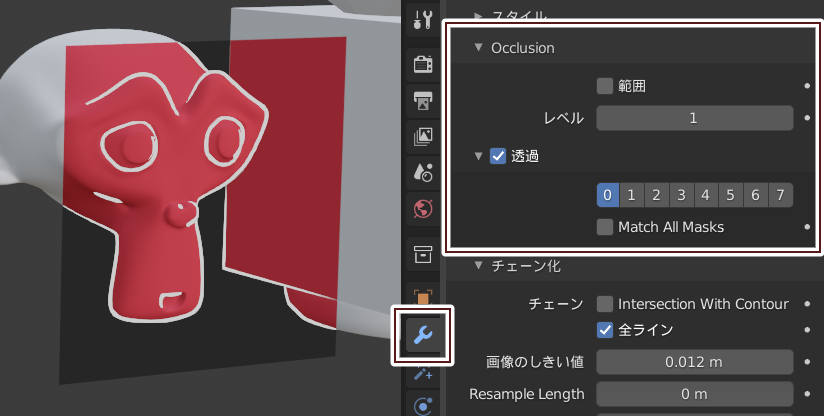Toggle material mask bit 4
824x416 pixels.
[x=706, y=195]
